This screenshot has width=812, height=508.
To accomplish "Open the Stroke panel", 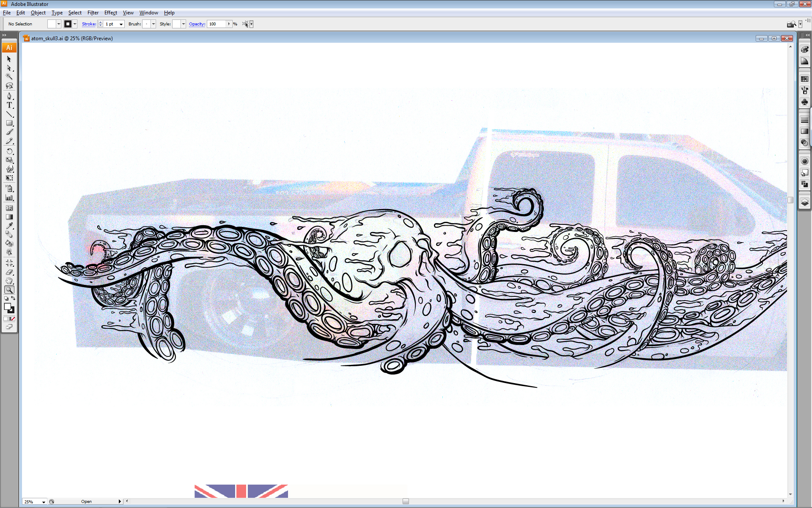I will tap(804, 120).
